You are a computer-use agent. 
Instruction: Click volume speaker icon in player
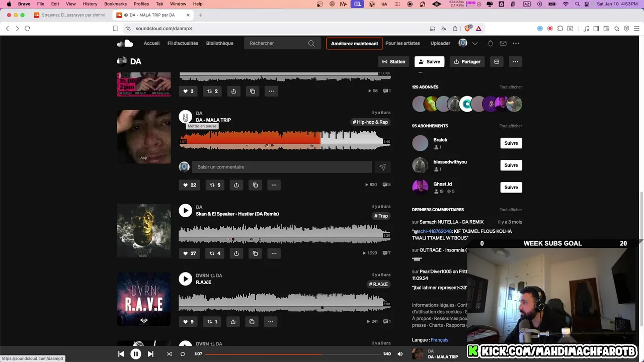[x=400, y=354]
